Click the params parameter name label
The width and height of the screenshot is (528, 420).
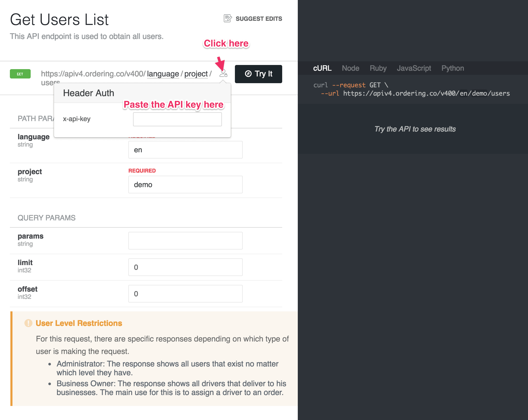[x=30, y=236]
